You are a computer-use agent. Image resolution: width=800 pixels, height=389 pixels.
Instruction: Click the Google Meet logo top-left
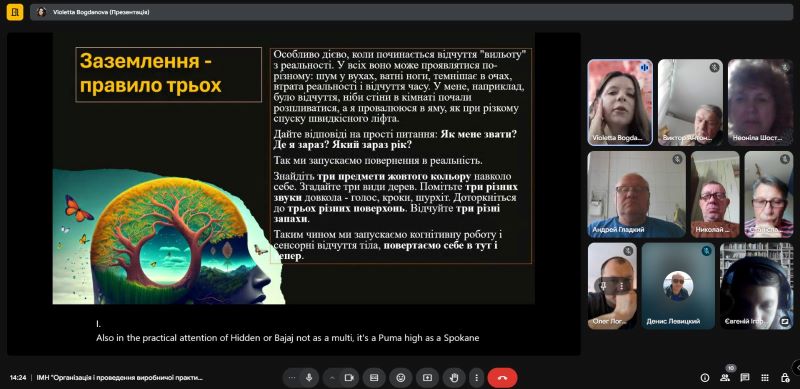click(15, 12)
